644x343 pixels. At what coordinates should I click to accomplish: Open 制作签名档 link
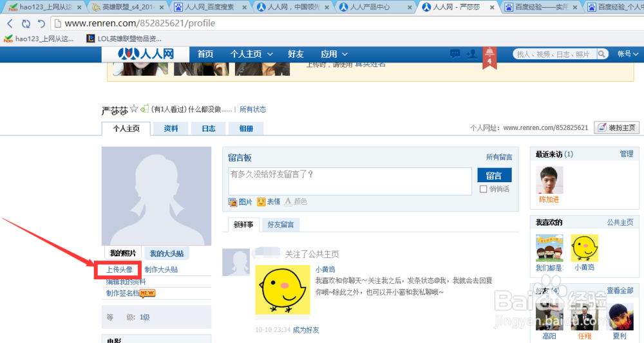click(122, 293)
